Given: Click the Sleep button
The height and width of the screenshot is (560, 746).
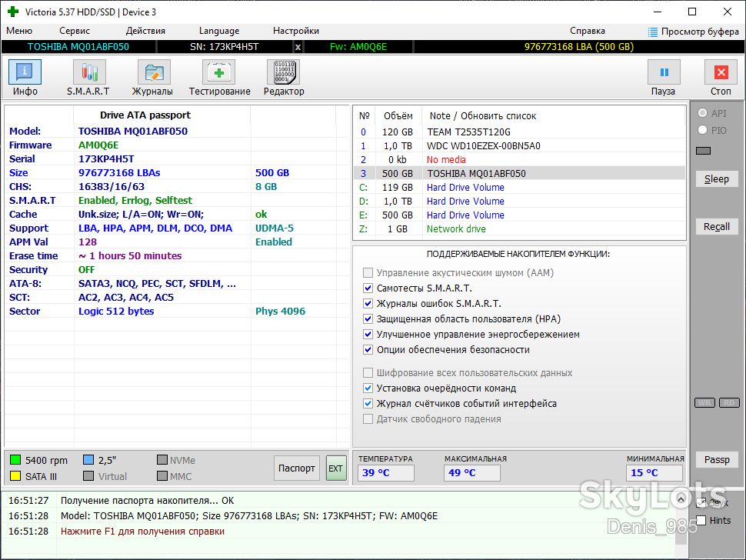Looking at the screenshot, I should (x=717, y=179).
